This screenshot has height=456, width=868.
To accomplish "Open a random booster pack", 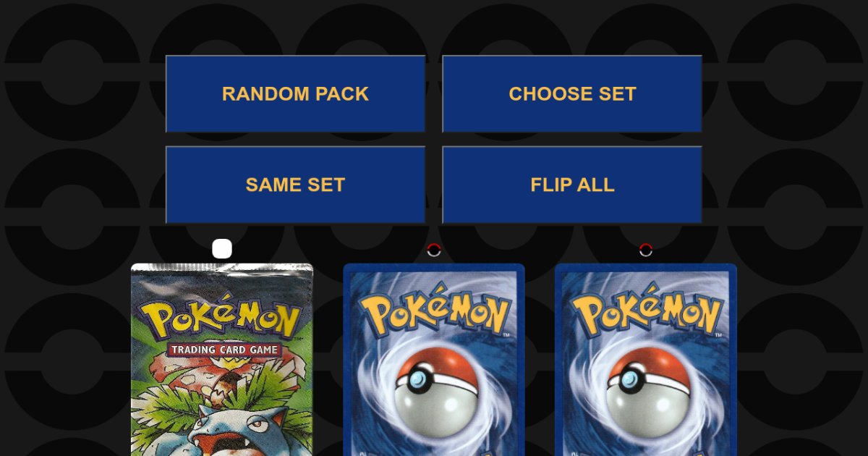I will pyautogui.click(x=295, y=94).
